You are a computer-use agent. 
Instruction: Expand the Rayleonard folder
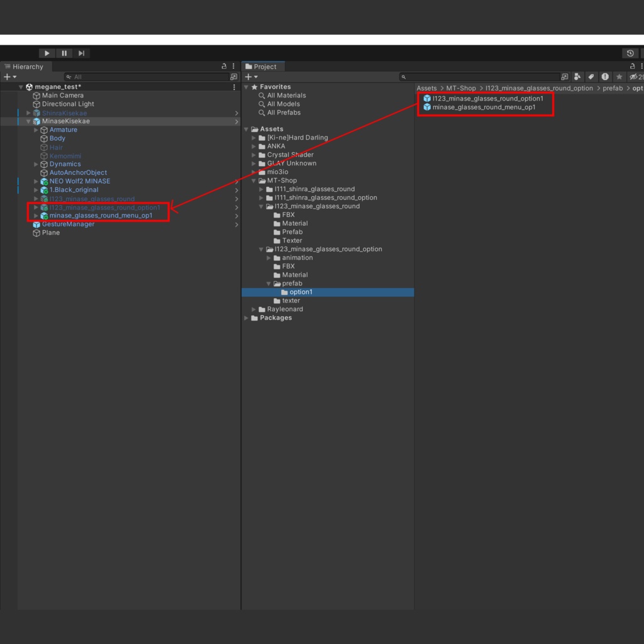pyautogui.click(x=254, y=309)
